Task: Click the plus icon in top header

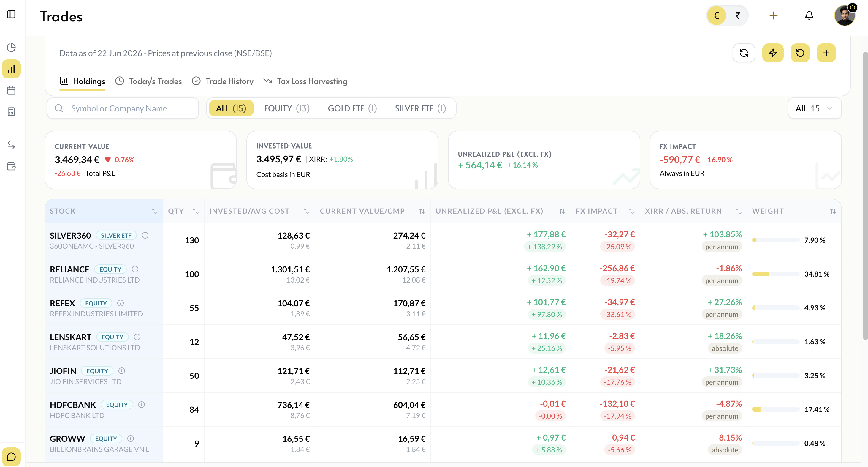Action: click(x=774, y=15)
